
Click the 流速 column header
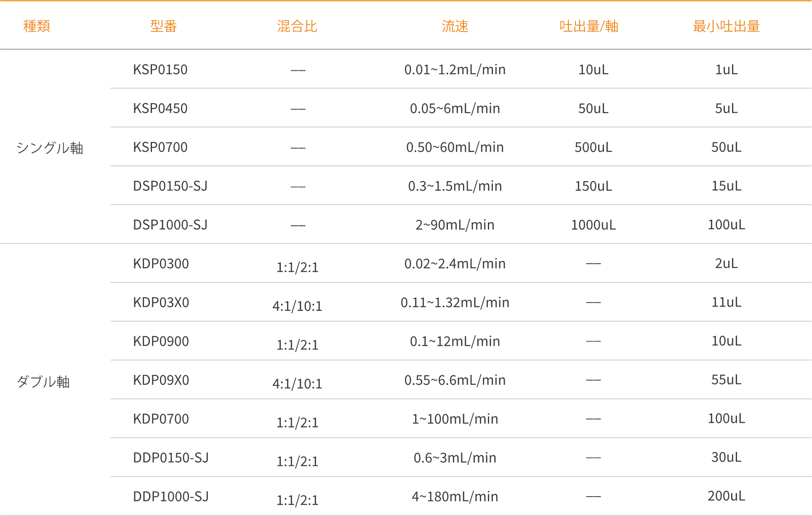455,26
